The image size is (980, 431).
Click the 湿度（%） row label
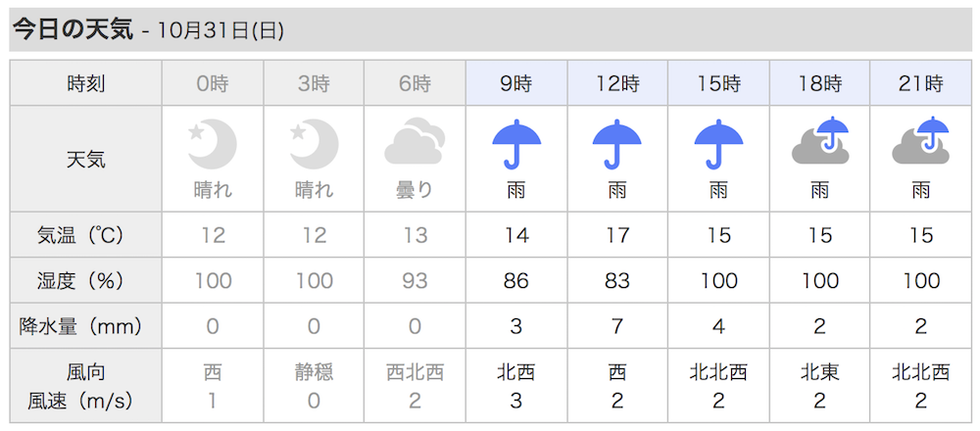(81, 280)
